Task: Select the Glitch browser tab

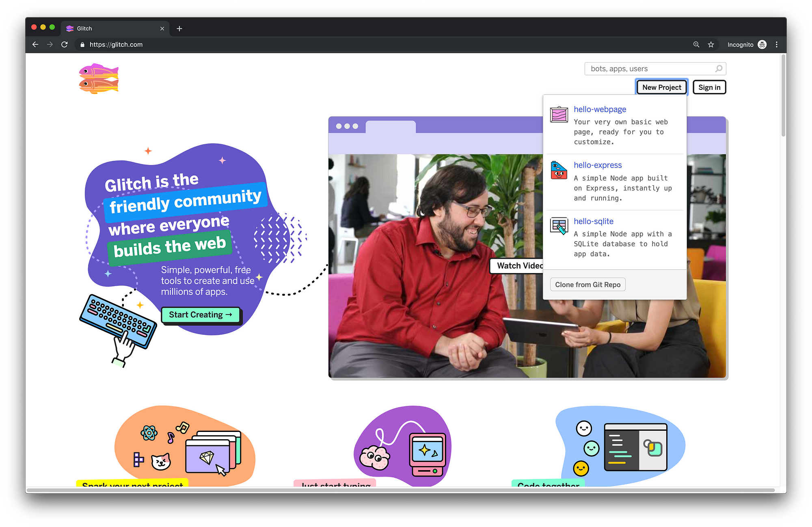Action: [x=115, y=28]
